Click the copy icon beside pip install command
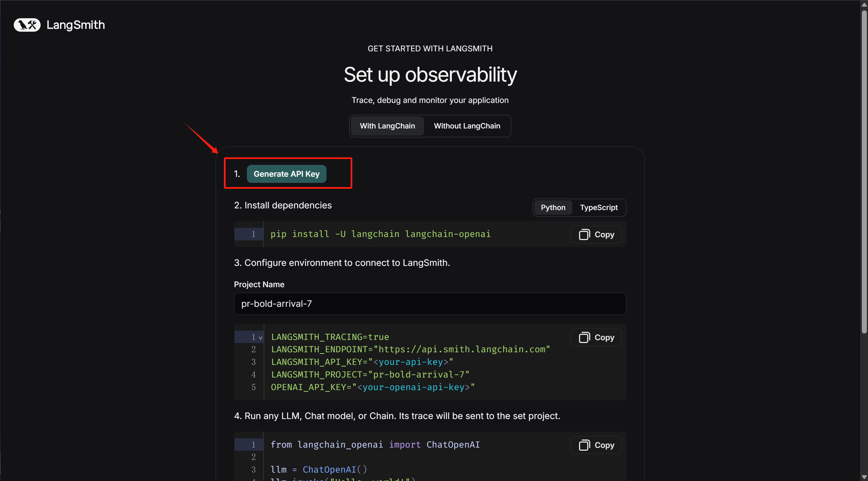868x481 pixels. point(584,234)
